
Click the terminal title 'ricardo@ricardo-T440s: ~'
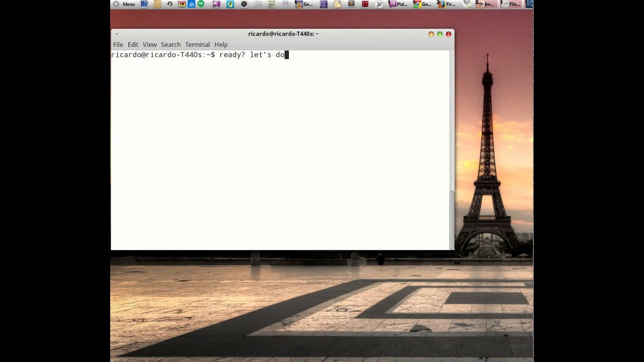click(x=283, y=34)
